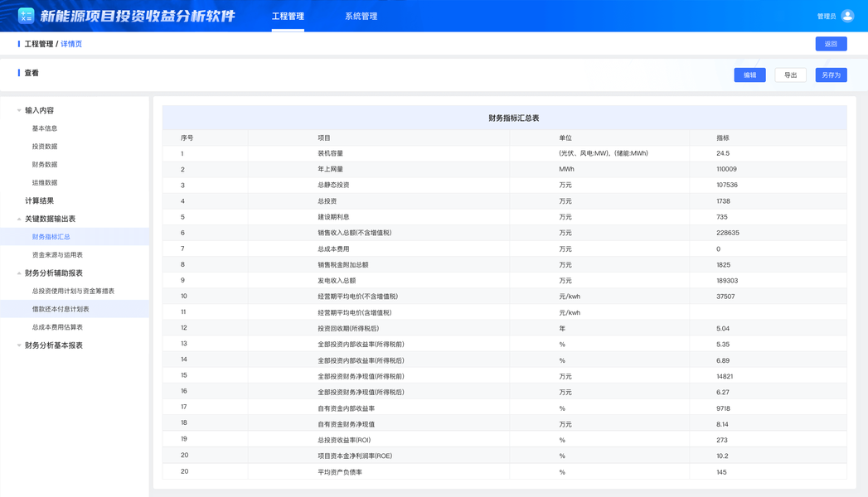
Task: Click the 自有资金内部收益率 cell
Action: pyautogui.click(x=346, y=408)
